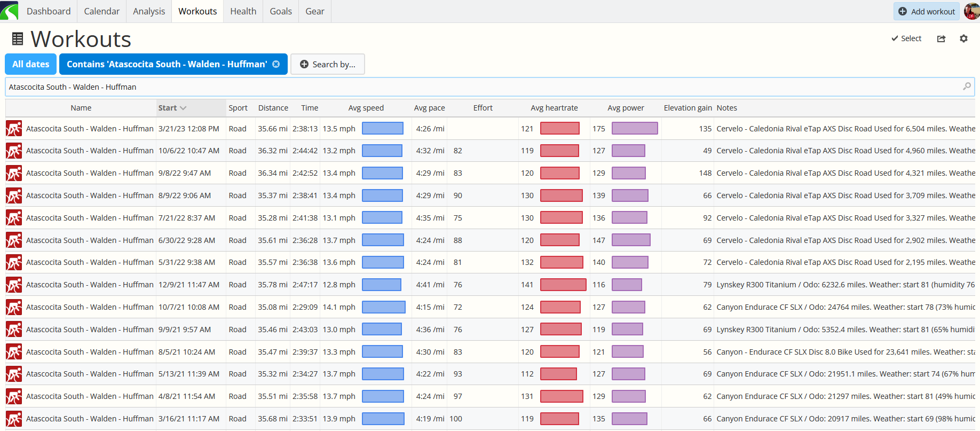Screen dimensions: 980x431
Task: Click the red heartrate bar for 141
Action: [x=563, y=285]
